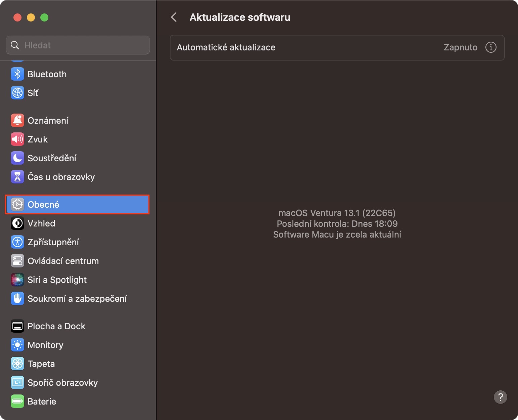518x420 pixels.
Task: Go back using the chevron arrow
Action: 174,17
